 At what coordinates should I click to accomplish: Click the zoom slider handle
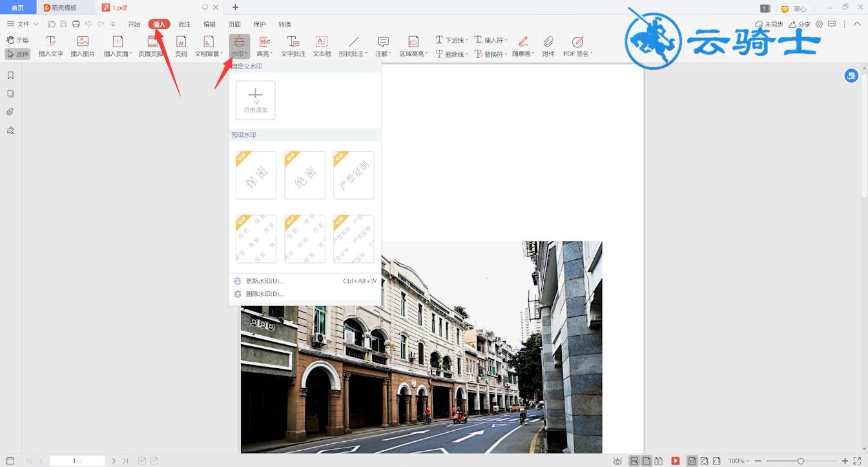pos(801,461)
